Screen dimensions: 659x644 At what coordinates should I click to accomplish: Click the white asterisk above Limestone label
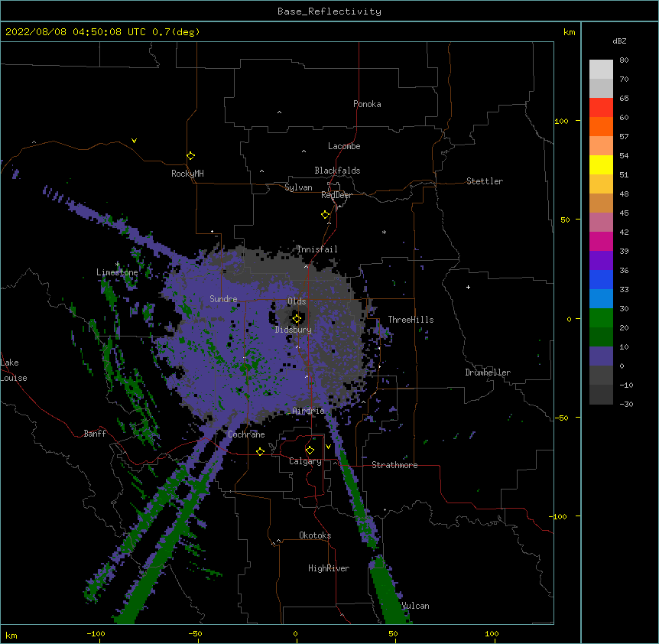tap(117, 265)
